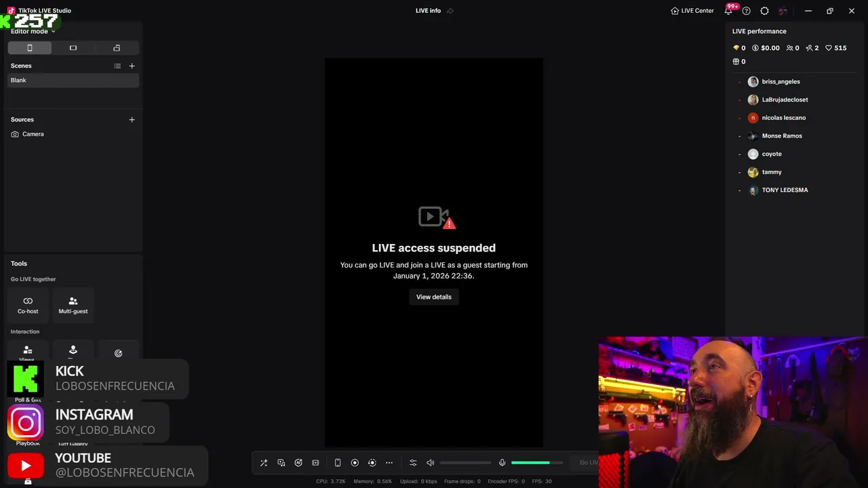Click the media music playback icon
868x488 pixels.
[x=281, y=463]
